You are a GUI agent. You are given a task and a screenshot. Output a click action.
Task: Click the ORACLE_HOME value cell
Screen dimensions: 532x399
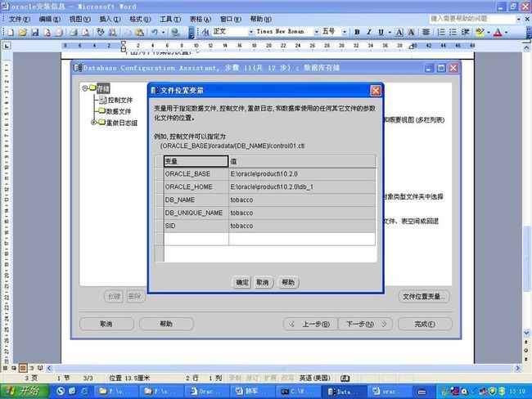[302, 186]
